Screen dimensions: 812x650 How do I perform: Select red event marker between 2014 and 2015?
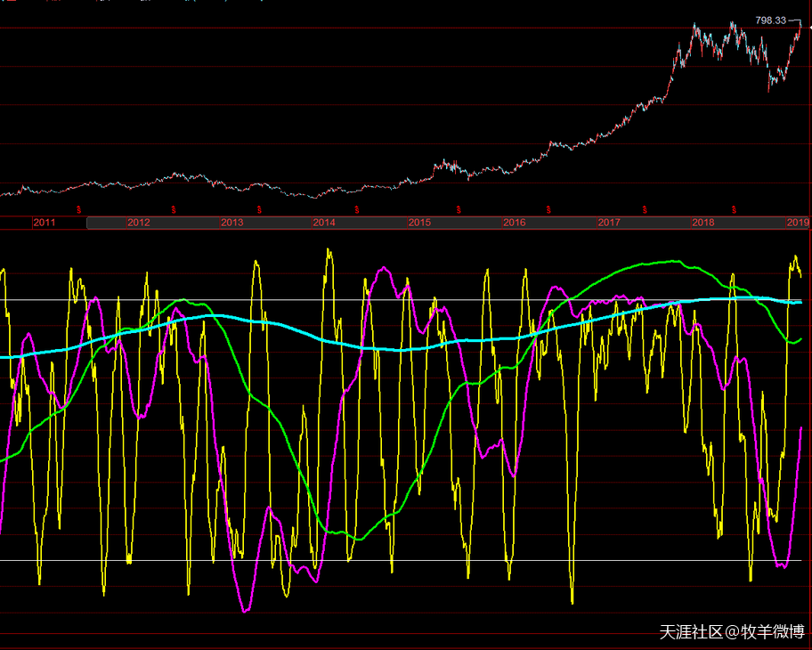pyautogui.click(x=357, y=210)
